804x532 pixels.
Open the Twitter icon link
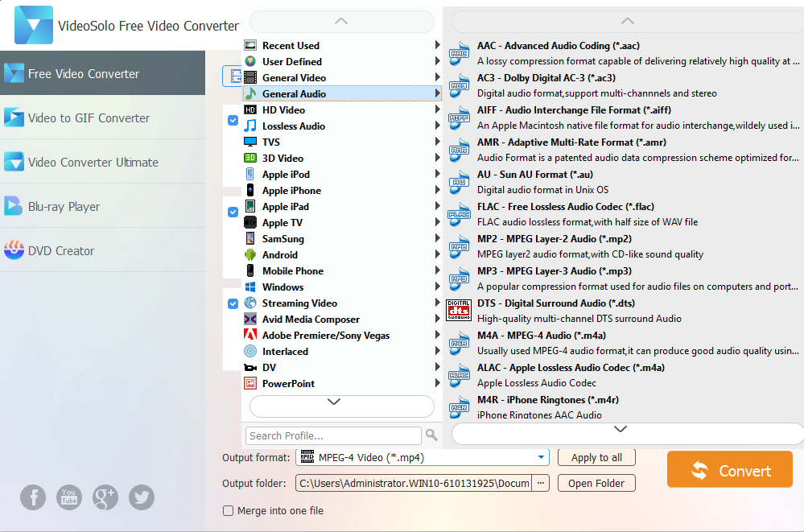pyautogui.click(x=142, y=497)
